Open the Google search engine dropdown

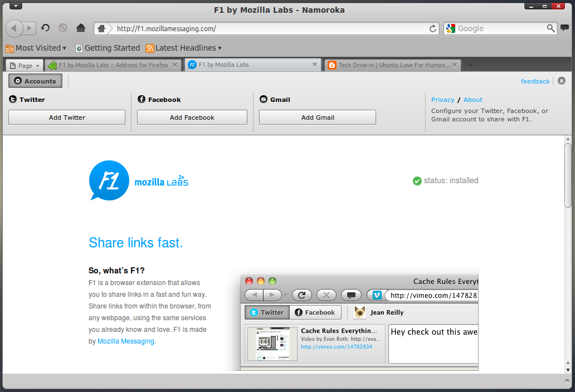click(x=452, y=28)
